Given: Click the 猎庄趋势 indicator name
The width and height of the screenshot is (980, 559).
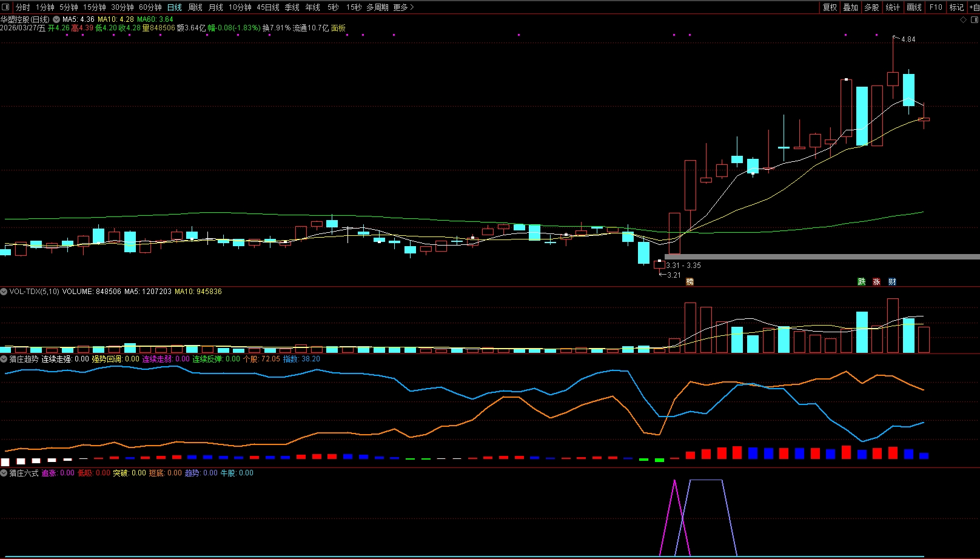Looking at the screenshot, I should 24,359.
